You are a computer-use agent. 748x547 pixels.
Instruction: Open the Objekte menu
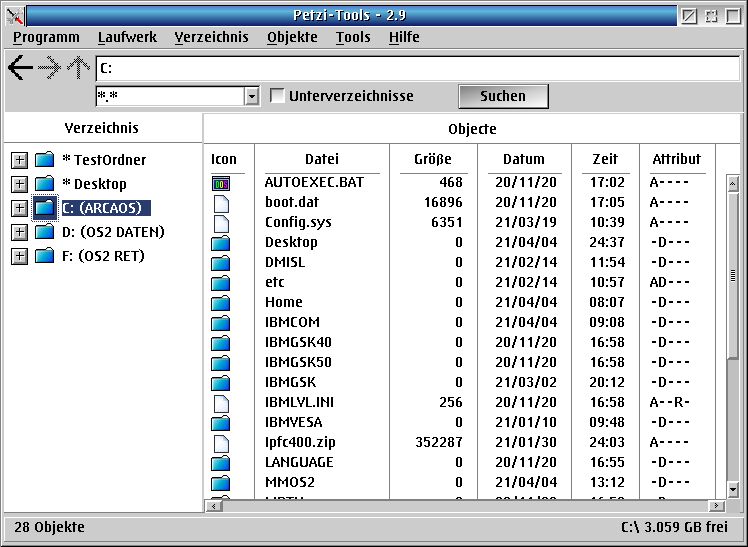tap(292, 37)
